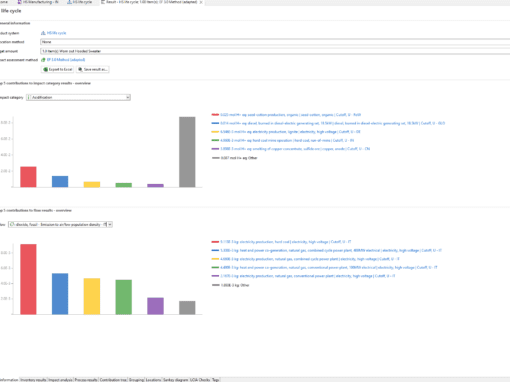Open the HS life cycle product system link
Screen dimensions: 510x382
pos(56,33)
